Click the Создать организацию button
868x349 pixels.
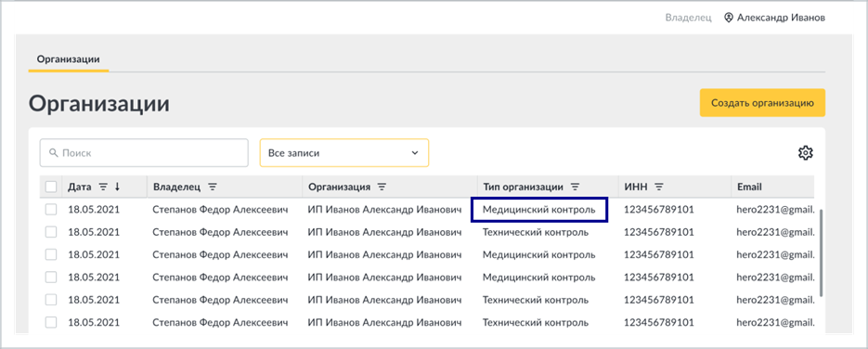click(762, 103)
